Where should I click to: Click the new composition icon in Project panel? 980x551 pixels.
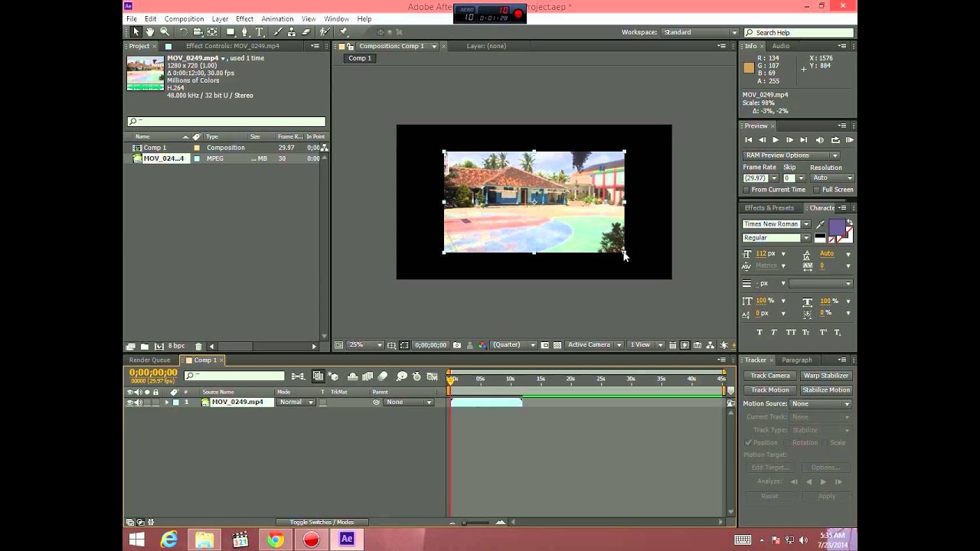[x=158, y=347]
